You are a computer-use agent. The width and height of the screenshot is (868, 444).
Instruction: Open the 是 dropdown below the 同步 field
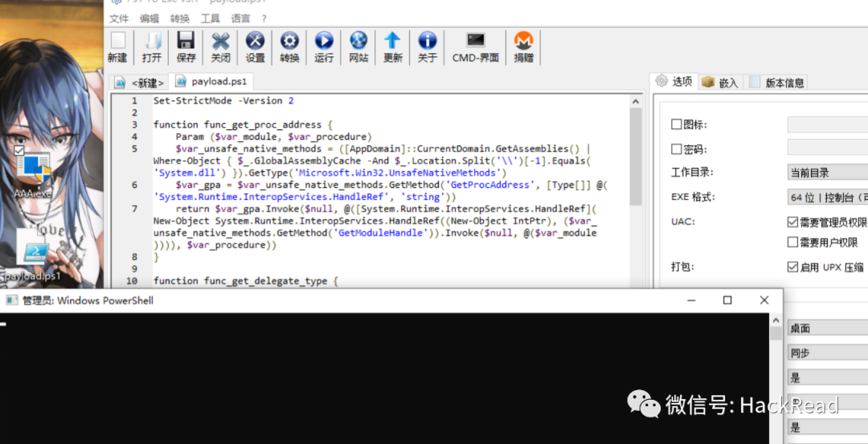pyautogui.click(x=828, y=377)
